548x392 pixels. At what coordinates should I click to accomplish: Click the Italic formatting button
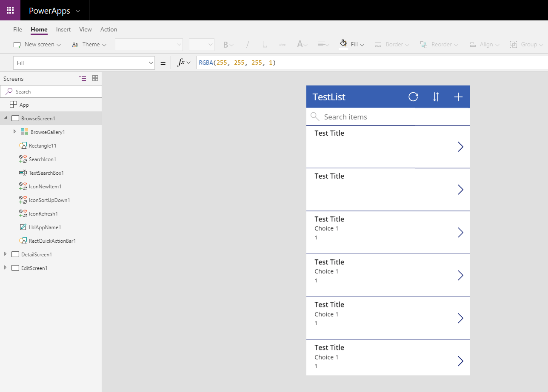pos(247,45)
